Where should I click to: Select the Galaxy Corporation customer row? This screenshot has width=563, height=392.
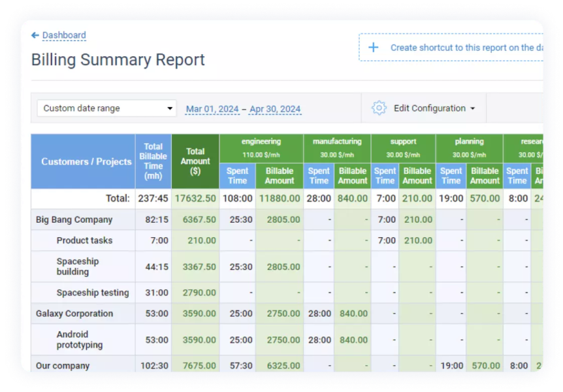click(76, 314)
